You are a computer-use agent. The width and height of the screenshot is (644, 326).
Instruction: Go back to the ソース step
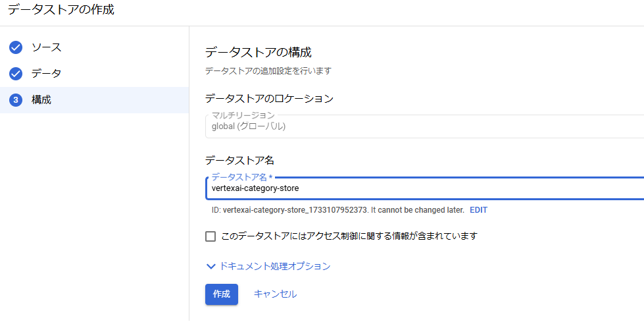pos(47,47)
